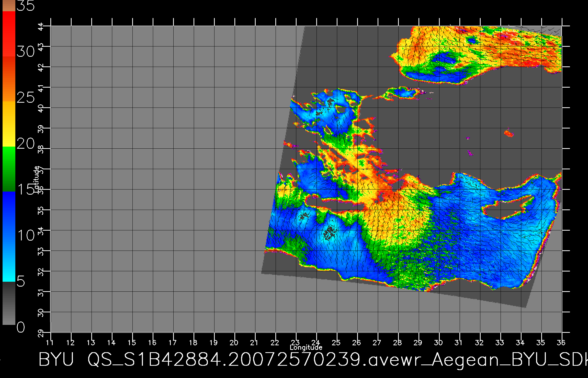Screen dimensions: 588x378
Task: Click the color scale label 35 at top
Action: point(26,6)
